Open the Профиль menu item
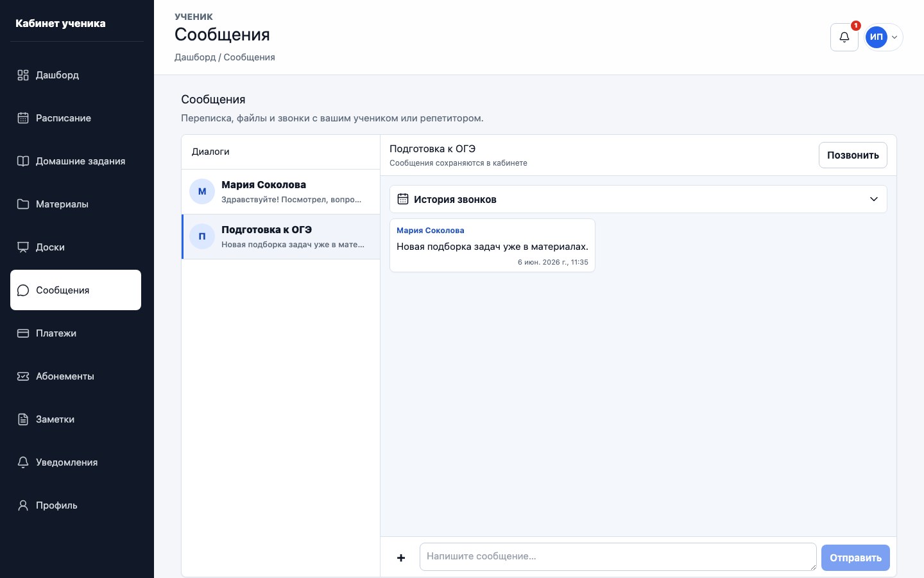Screen dimensions: 924x578 (76, 505)
